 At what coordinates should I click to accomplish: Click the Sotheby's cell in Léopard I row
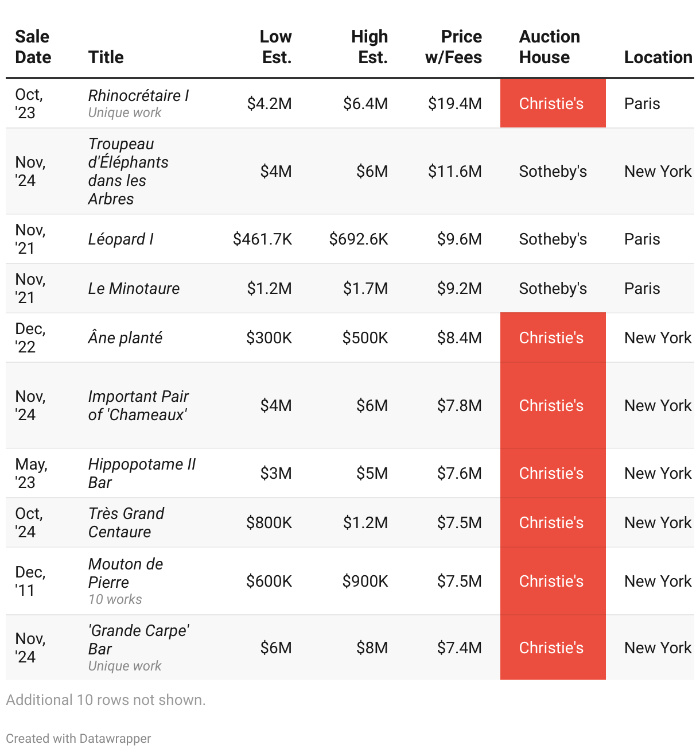click(553, 239)
